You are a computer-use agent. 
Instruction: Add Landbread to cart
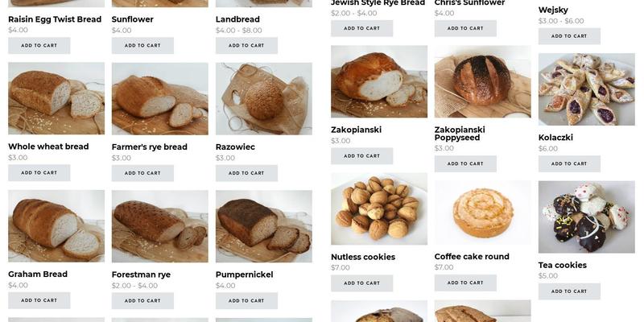click(246, 46)
